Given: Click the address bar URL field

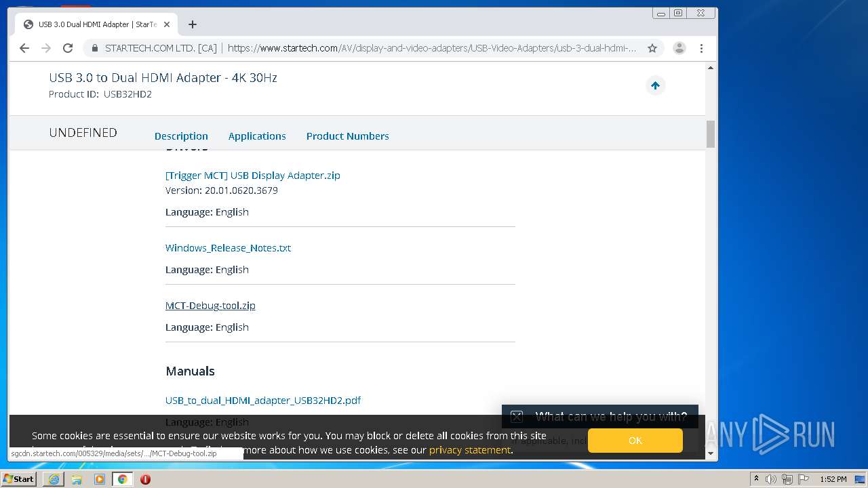Looking at the screenshot, I should (x=431, y=48).
